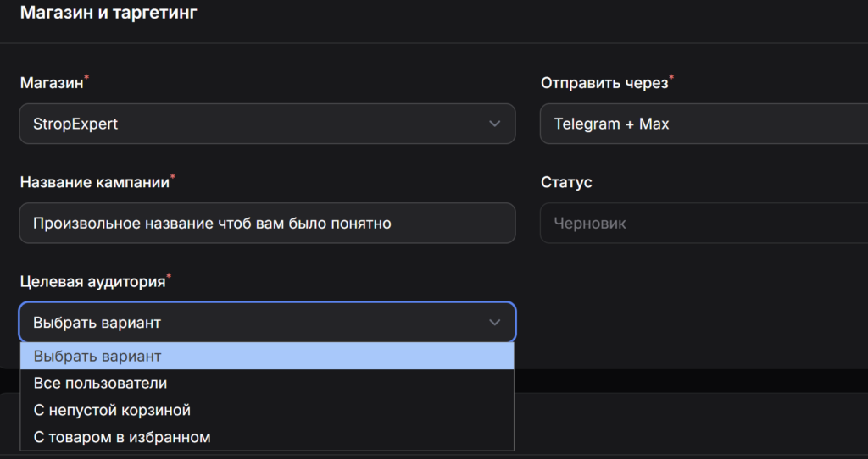Click the Магазин и таргетинг section heading
Screen dimensions: 868x459
click(x=108, y=13)
